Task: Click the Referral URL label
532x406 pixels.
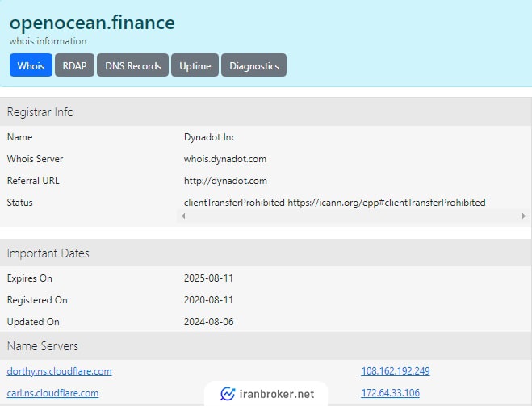Action: click(33, 181)
